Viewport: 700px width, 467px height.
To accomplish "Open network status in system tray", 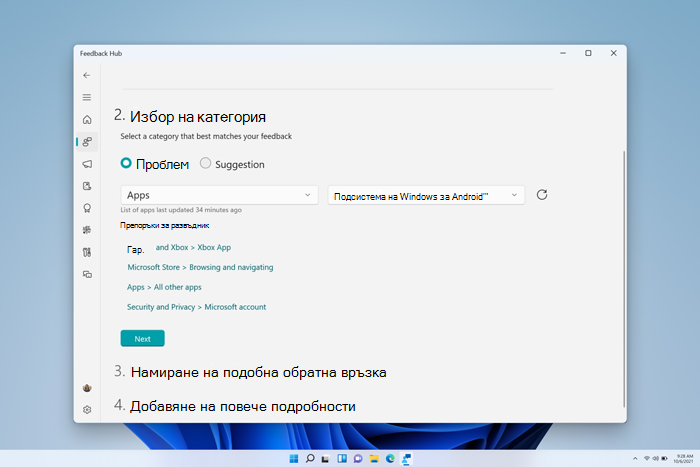I will (x=646, y=459).
